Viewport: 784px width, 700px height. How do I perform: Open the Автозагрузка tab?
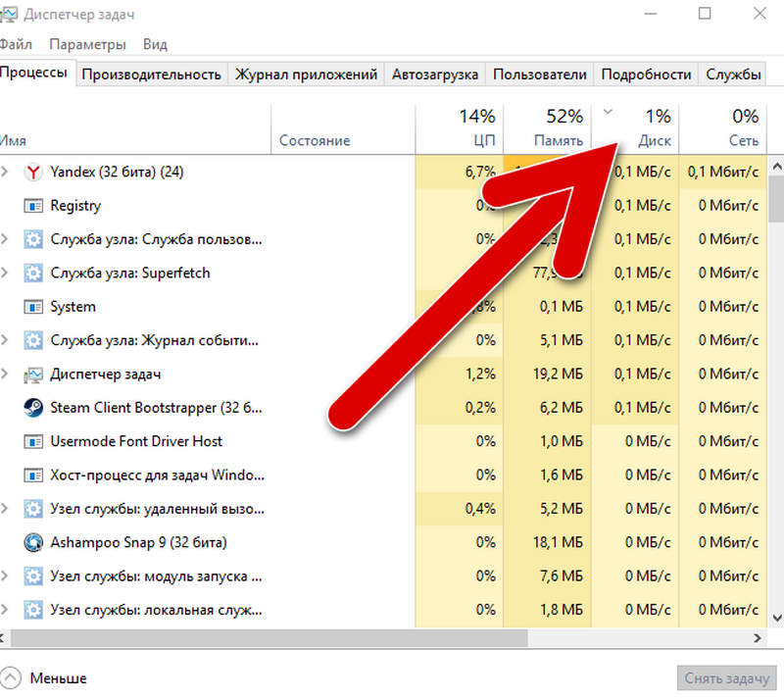pyautogui.click(x=435, y=75)
